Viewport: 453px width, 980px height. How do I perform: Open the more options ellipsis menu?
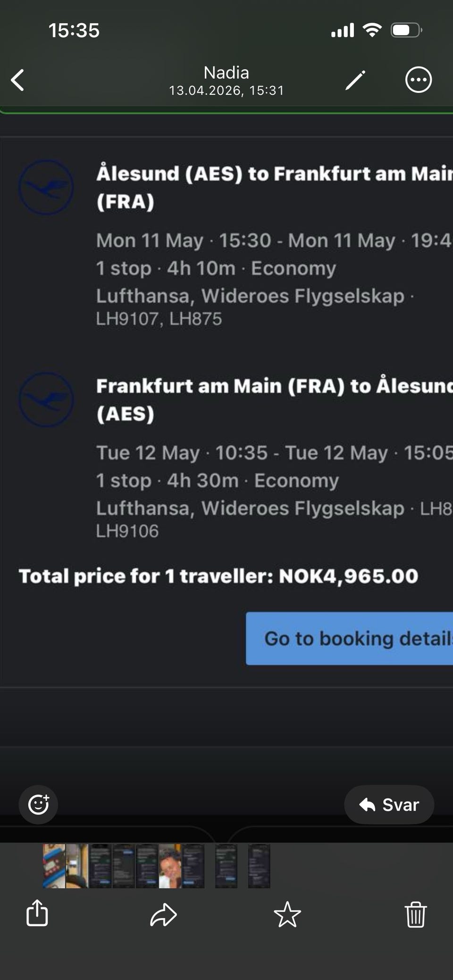(x=418, y=80)
